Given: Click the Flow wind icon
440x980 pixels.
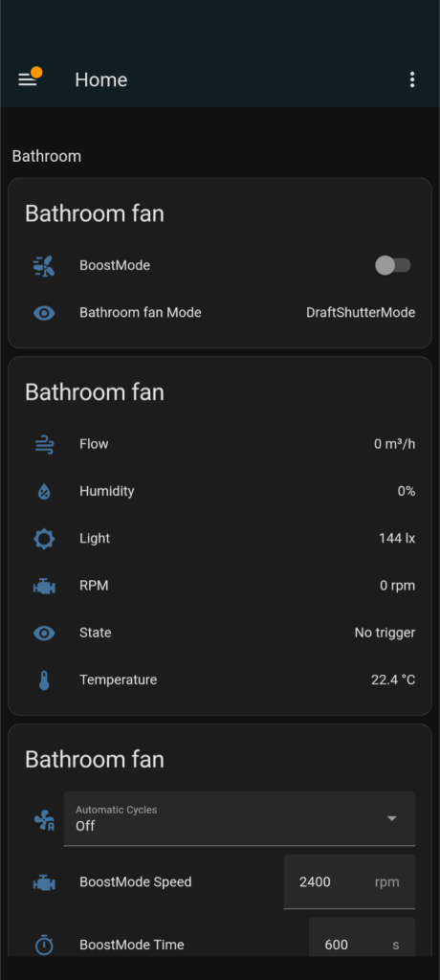Looking at the screenshot, I should pyautogui.click(x=44, y=444).
